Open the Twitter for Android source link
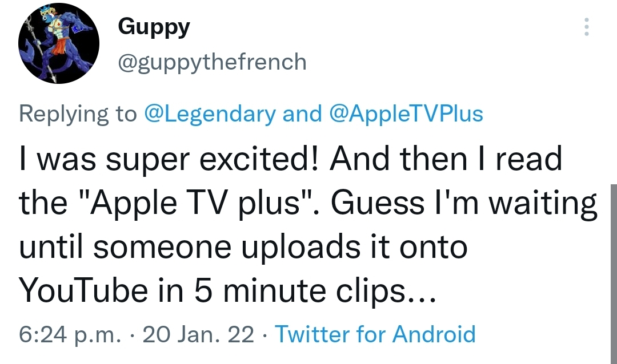Screen dimensions: 617x364 pyautogui.click(x=375, y=334)
